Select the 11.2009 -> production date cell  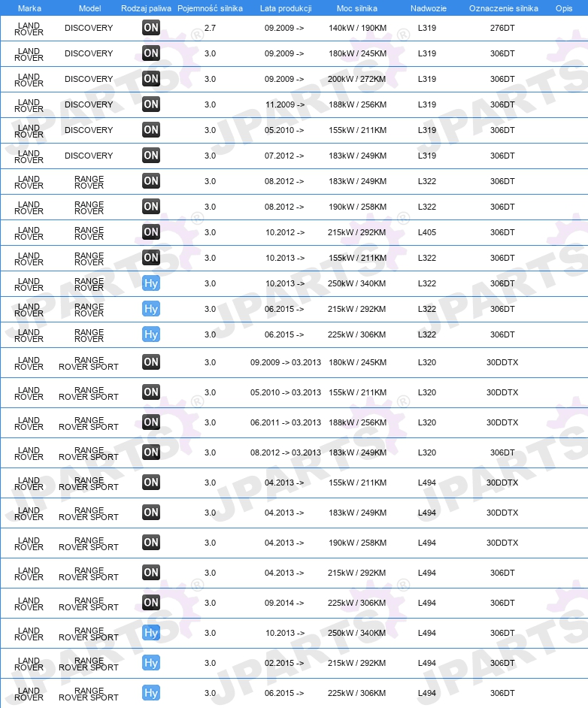tap(285, 104)
